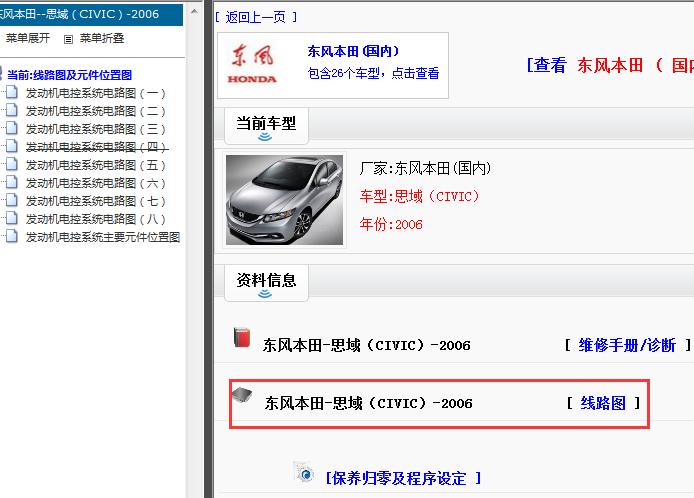This screenshot has height=498, width=694.
Task: Click red text 年份:2006
Action: click(391, 224)
